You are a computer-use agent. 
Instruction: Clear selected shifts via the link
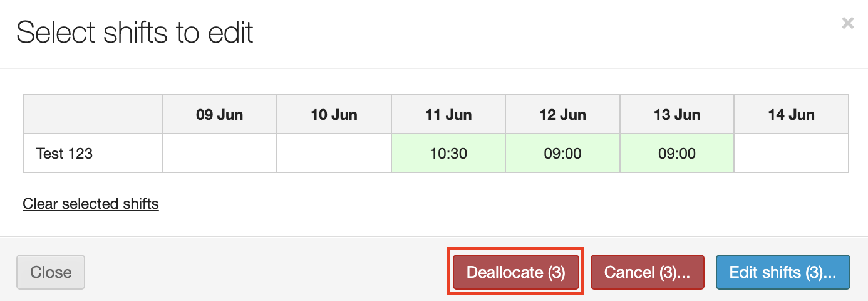(91, 204)
